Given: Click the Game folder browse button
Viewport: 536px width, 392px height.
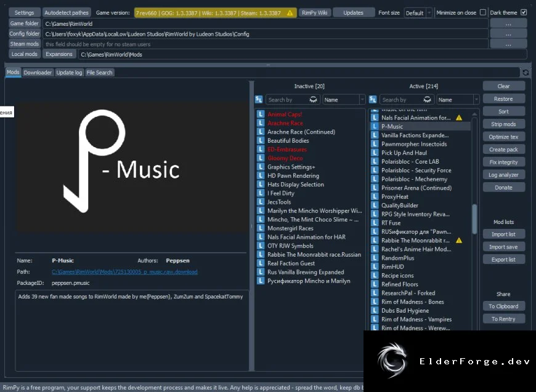Looking at the screenshot, I should tap(508, 23).
